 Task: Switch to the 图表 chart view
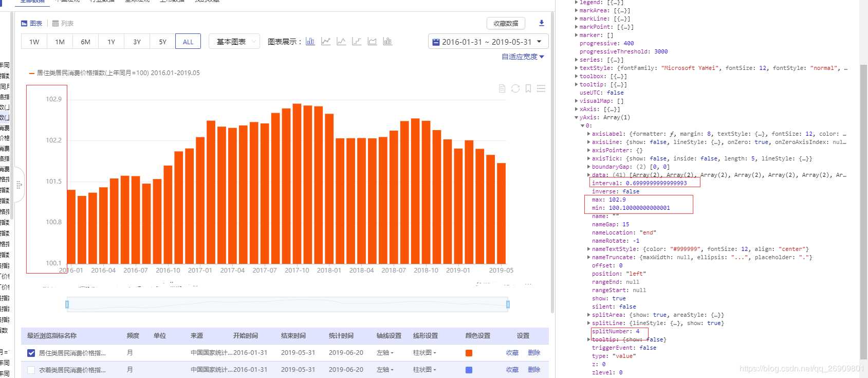(x=31, y=24)
